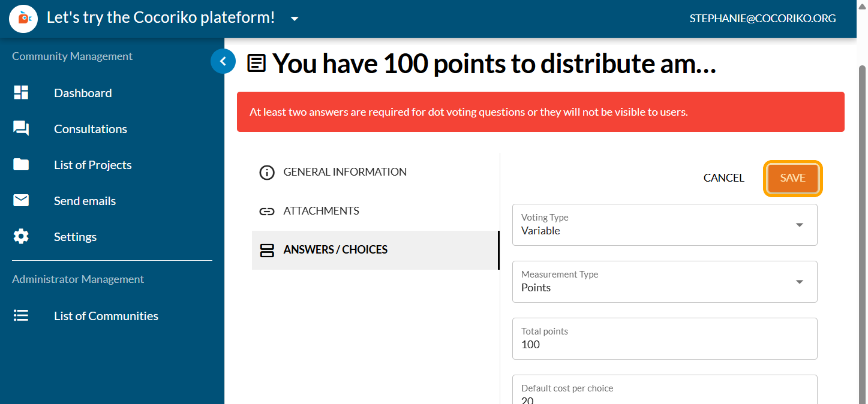Screen dimensions: 868x404
Task: Click the Default cost per choice field
Action: coord(664,396)
